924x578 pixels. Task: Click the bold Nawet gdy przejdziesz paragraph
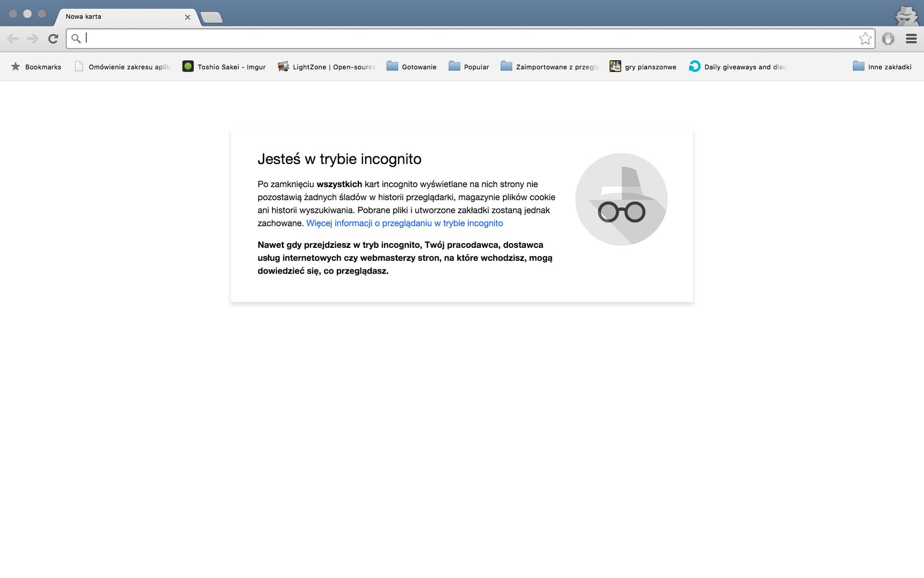point(405,258)
